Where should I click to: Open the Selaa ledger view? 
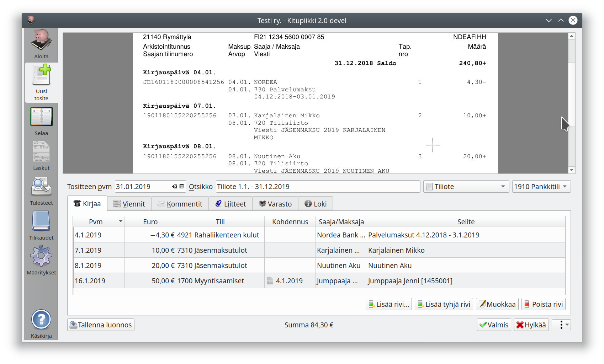[41, 122]
